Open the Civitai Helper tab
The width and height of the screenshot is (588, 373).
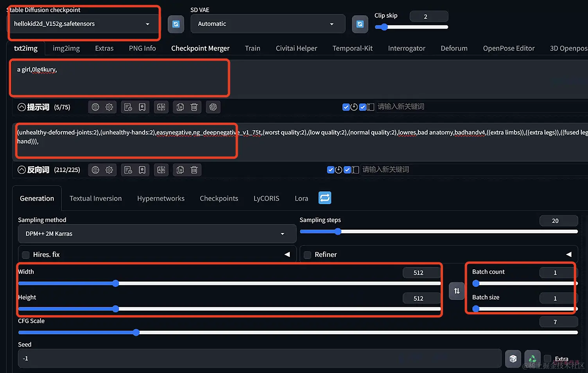tap(296, 48)
